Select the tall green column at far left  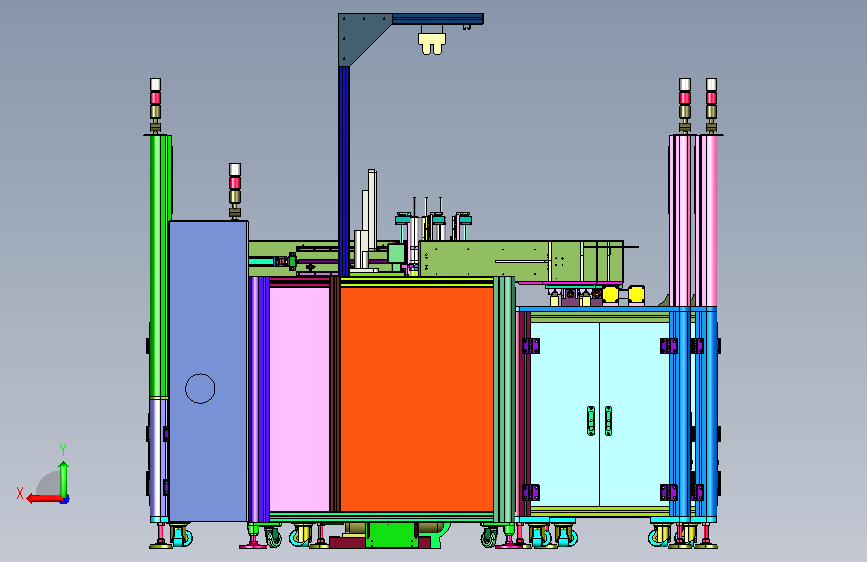tap(160, 266)
